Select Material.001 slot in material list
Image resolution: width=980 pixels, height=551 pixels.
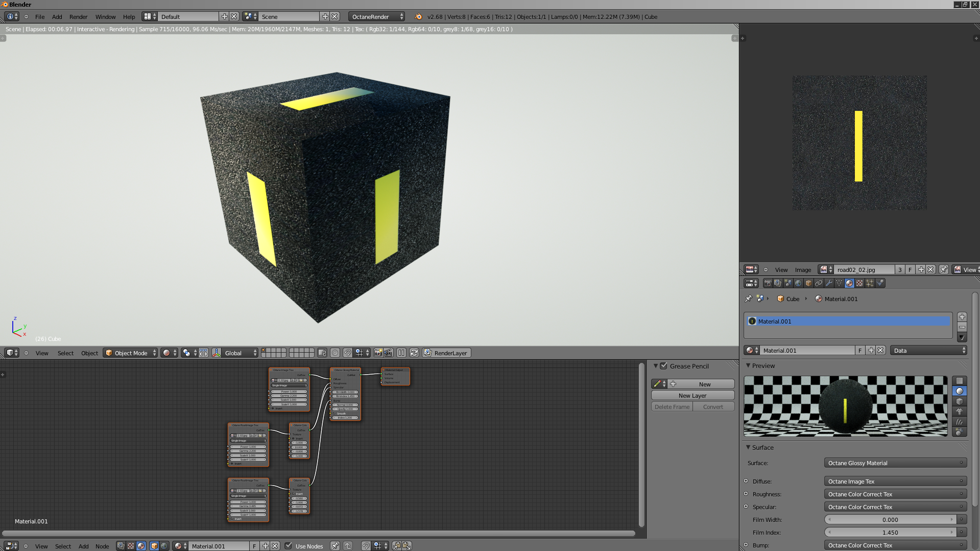click(848, 321)
